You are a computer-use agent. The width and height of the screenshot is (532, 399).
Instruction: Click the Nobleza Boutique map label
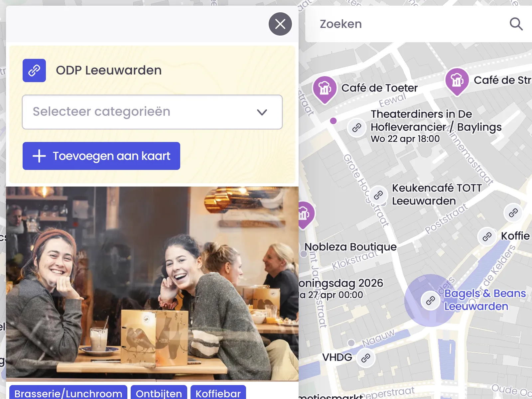click(350, 247)
